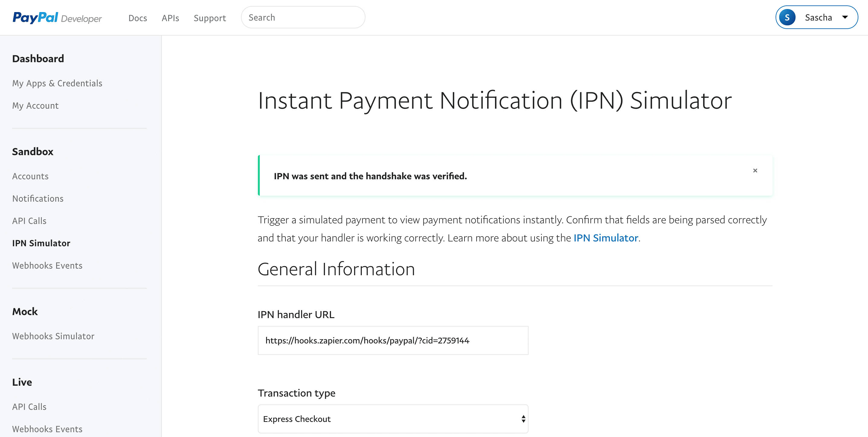The height and width of the screenshot is (437, 868).
Task: Select IPN Simulator in sidebar
Action: (41, 243)
